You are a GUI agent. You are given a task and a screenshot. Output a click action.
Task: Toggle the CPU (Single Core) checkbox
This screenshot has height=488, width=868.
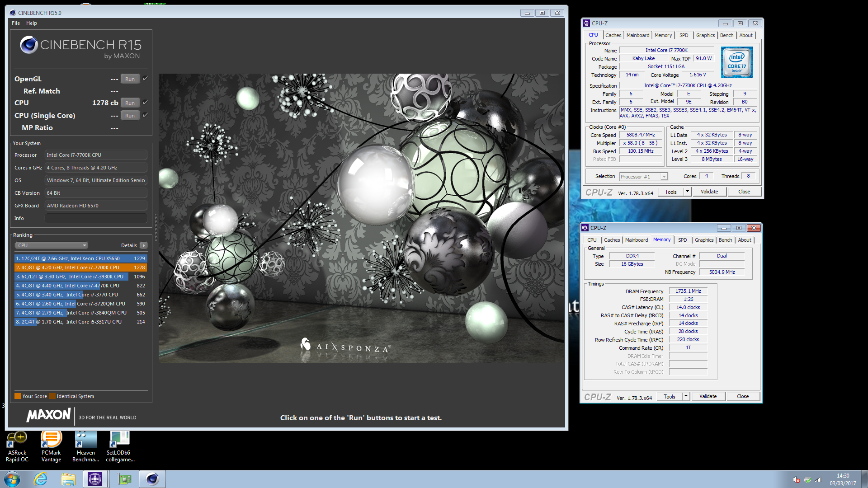[145, 115]
